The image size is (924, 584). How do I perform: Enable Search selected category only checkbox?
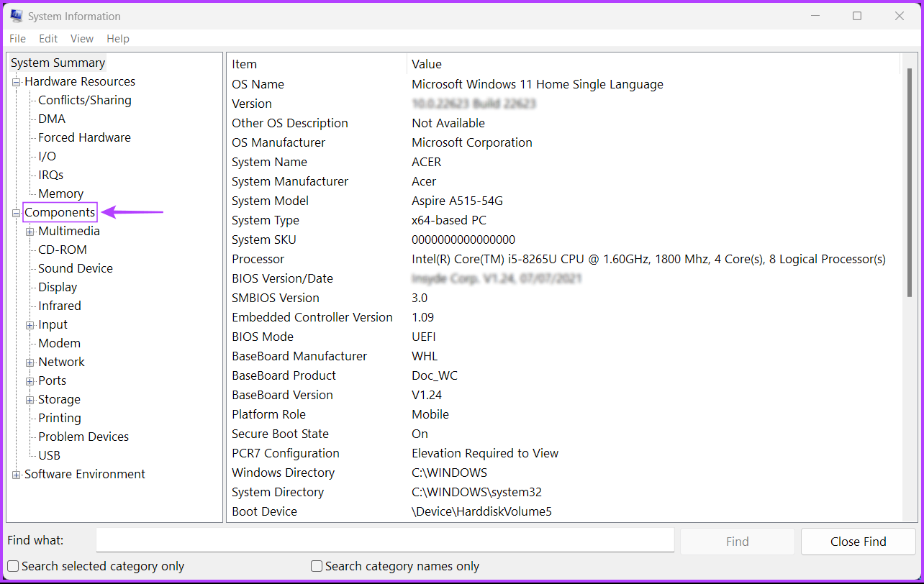point(13,567)
